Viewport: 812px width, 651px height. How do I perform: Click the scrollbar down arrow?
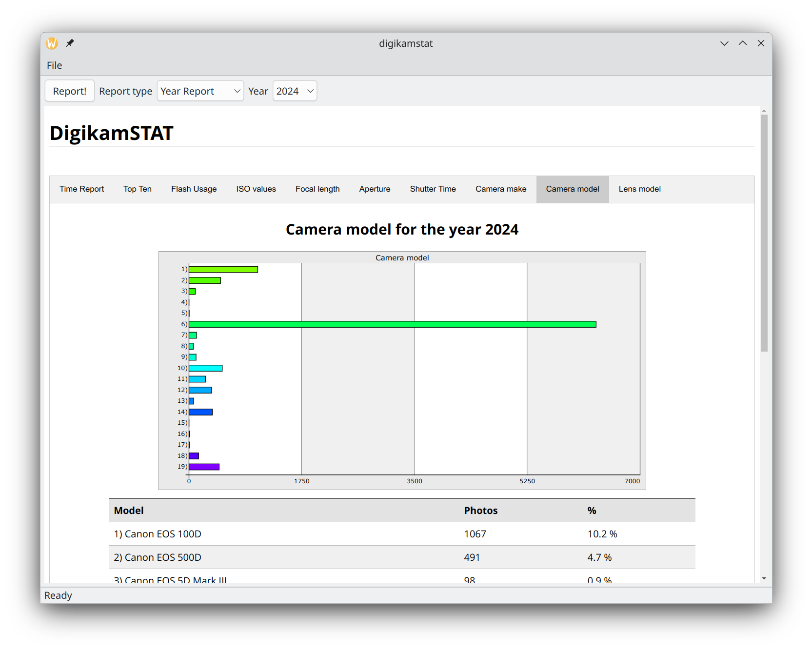764,578
